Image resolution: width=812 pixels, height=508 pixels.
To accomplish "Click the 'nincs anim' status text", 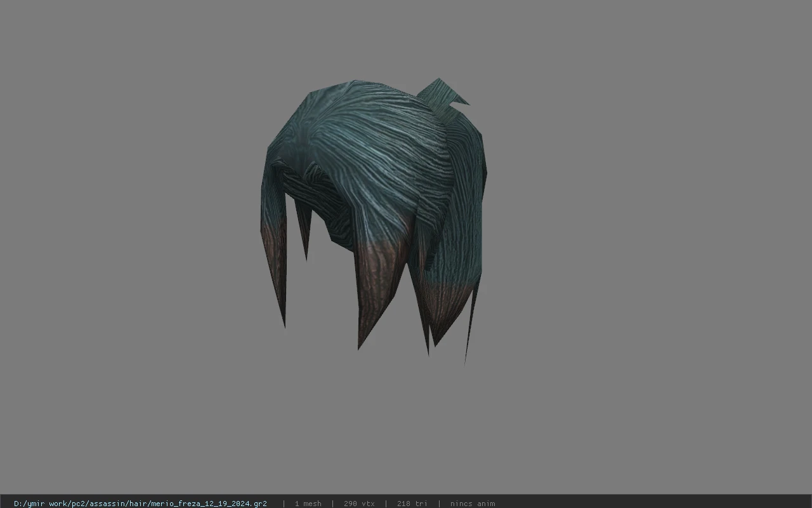I will 473,504.
